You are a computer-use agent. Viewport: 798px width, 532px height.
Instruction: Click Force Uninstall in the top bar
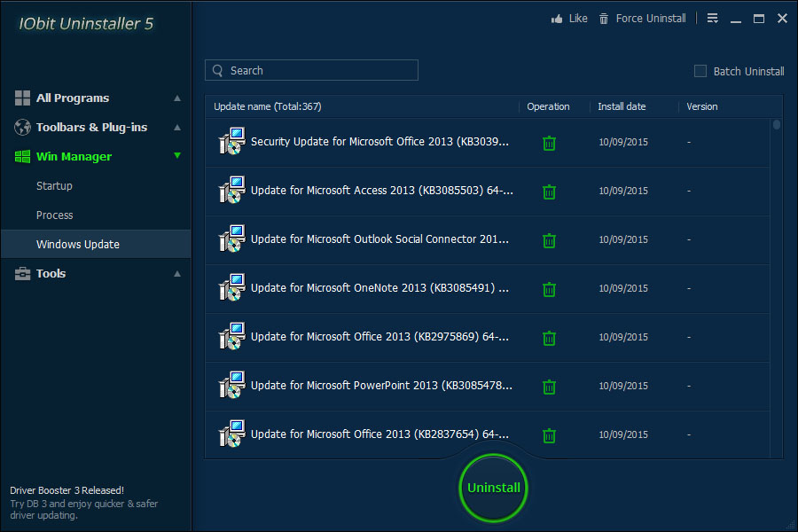pos(650,19)
